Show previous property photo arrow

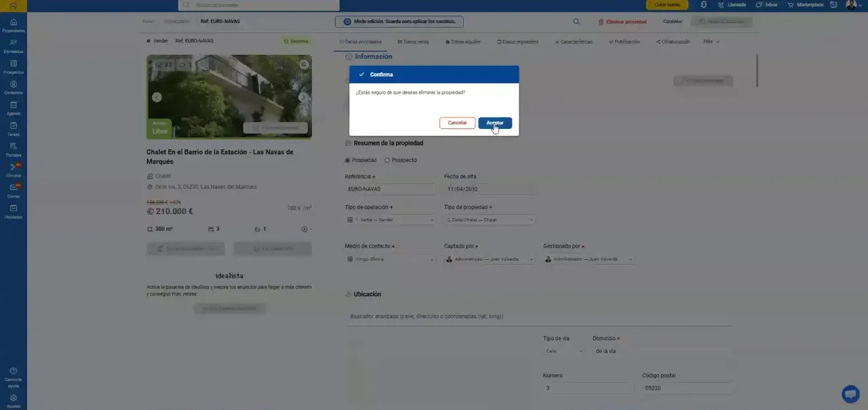157,97
